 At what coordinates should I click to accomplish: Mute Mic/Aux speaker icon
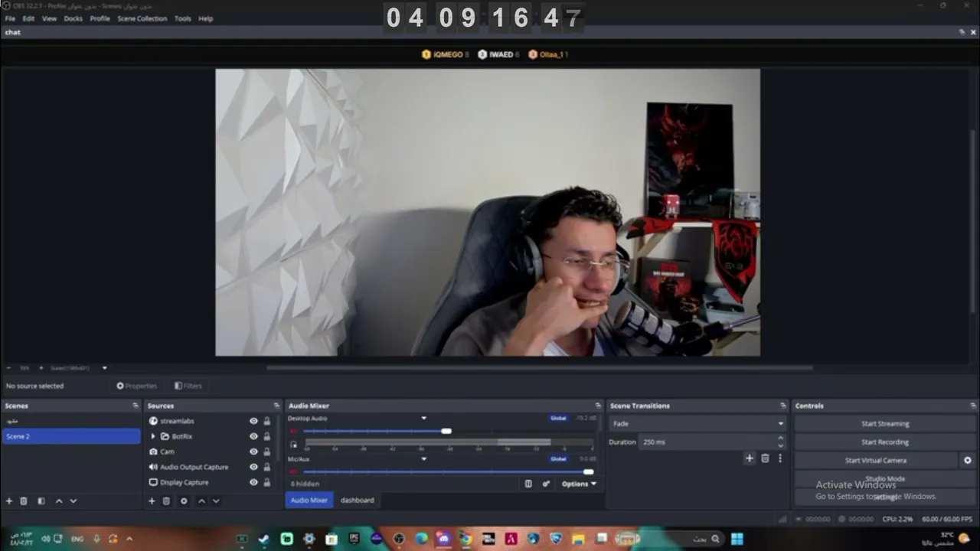(293, 471)
